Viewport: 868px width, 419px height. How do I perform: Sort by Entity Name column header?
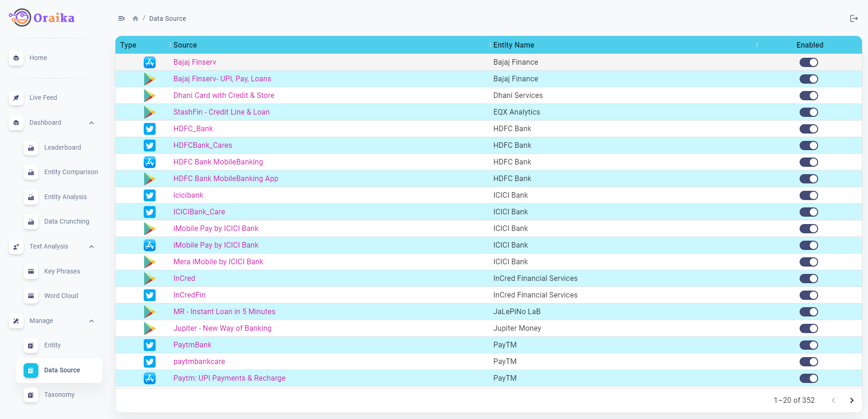click(514, 45)
